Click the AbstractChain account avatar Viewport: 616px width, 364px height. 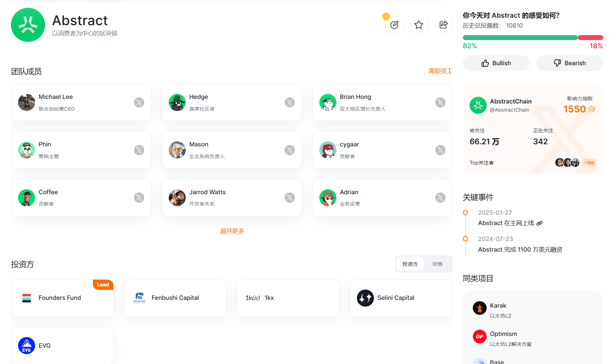pos(478,105)
